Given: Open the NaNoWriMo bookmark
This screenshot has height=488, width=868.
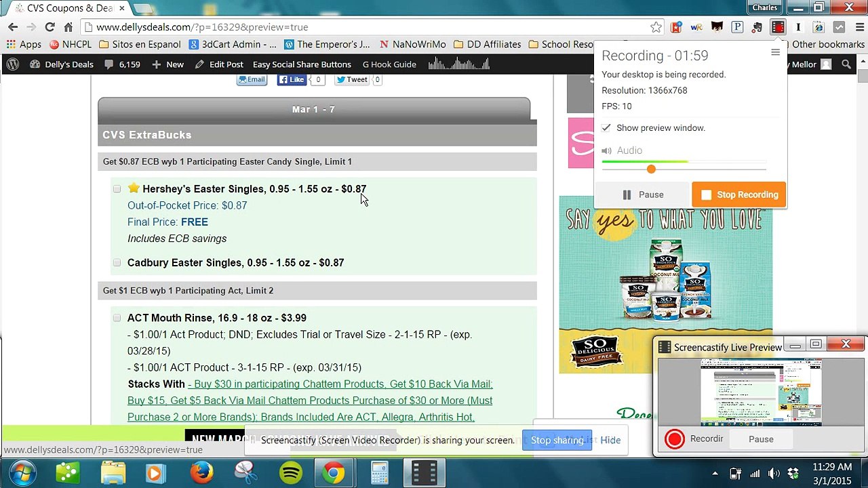Looking at the screenshot, I should point(412,45).
